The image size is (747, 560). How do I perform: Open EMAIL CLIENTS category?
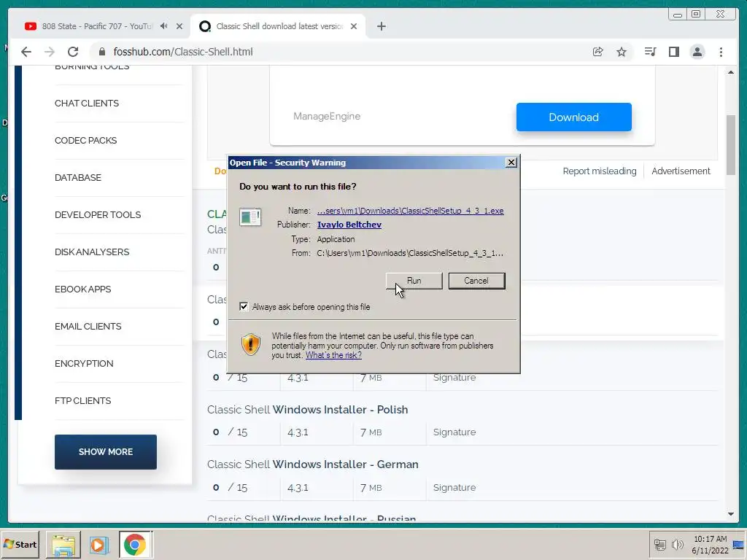pyautogui.click(x=88, y=326)
